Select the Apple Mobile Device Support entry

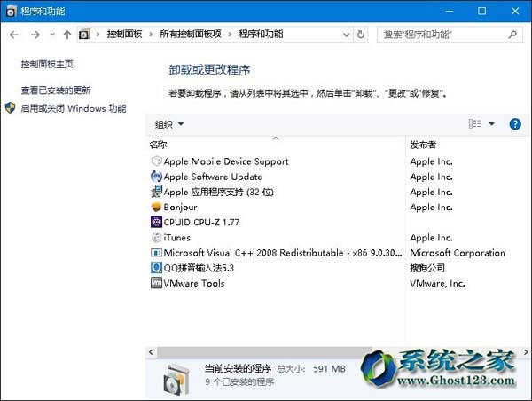tap(226, 161)
